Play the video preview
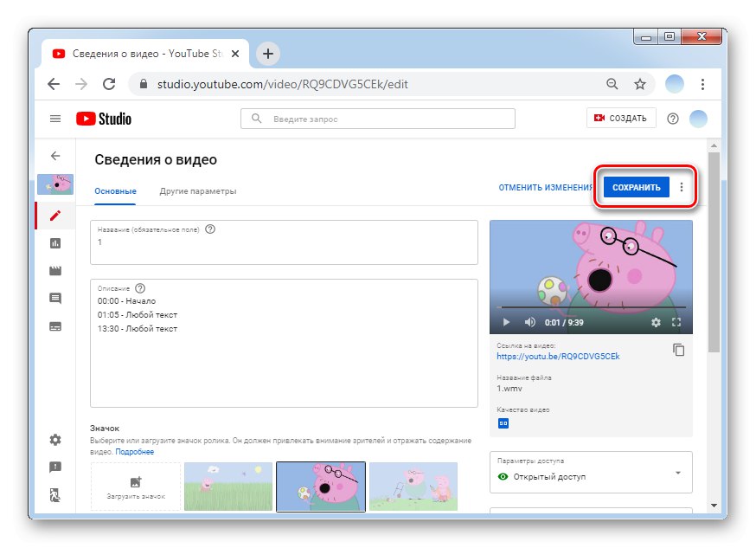Screen dimensions: 756x548 [506, 322]
